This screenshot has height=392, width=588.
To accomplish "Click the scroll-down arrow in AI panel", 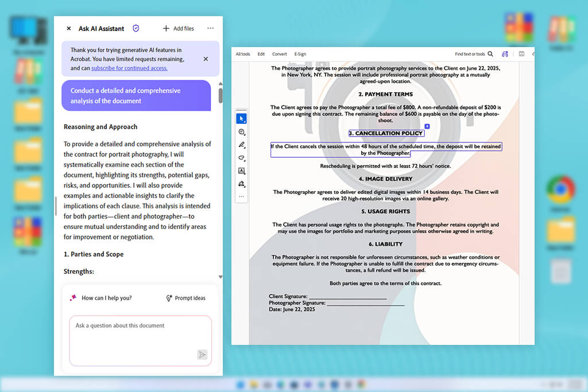I will click(220, 277).
